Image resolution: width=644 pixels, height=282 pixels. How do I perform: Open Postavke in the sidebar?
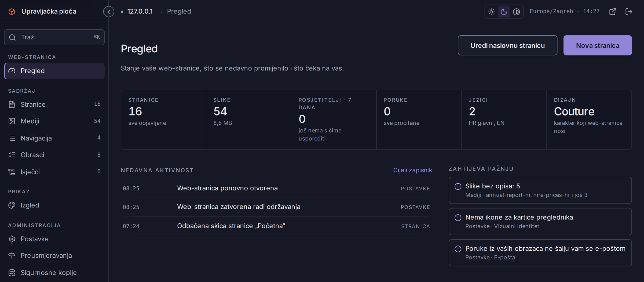[x=54, y=239]
